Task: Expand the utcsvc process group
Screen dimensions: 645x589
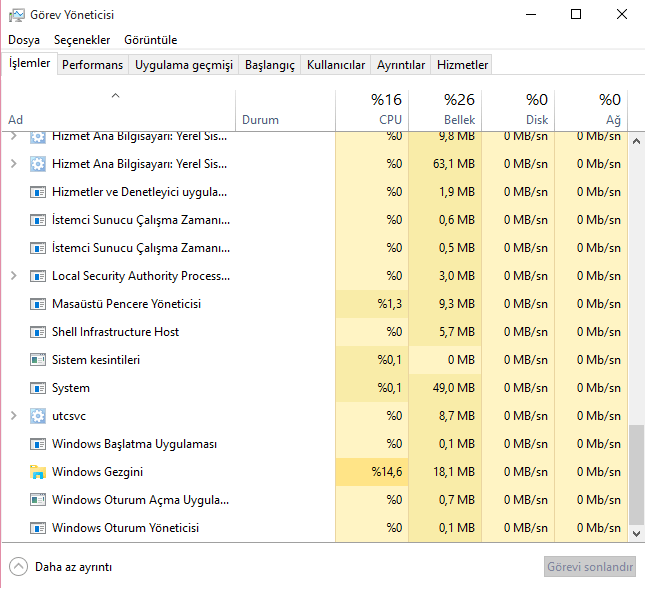Action: point(14,416)
